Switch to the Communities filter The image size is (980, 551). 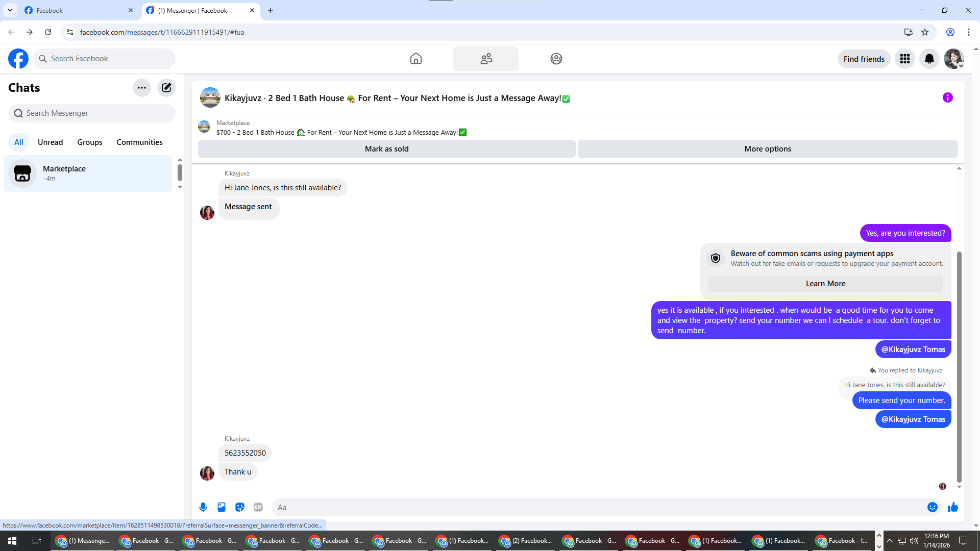139,142
